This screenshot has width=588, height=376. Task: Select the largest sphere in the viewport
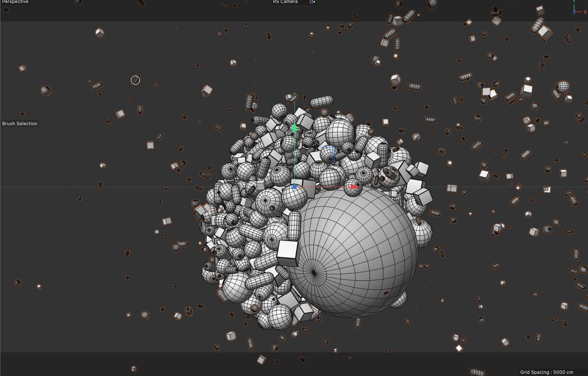(355, 251)
